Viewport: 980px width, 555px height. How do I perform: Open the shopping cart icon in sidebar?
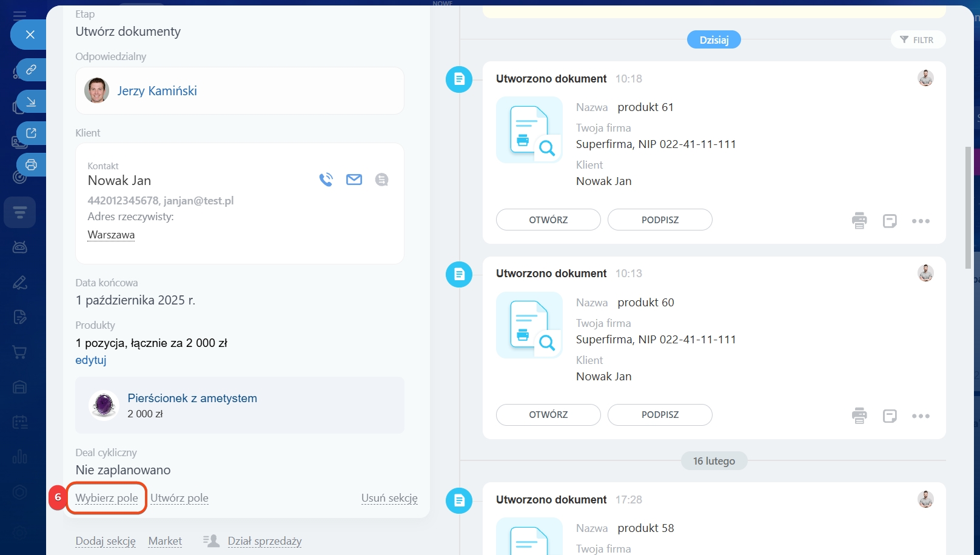(19, 352)
